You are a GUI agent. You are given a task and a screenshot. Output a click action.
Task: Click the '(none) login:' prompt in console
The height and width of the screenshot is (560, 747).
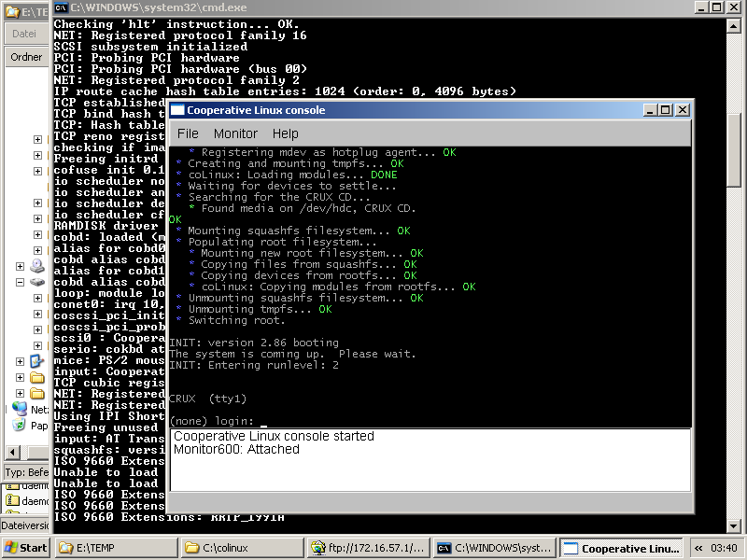pyautogui.click(x=212, y=421)
